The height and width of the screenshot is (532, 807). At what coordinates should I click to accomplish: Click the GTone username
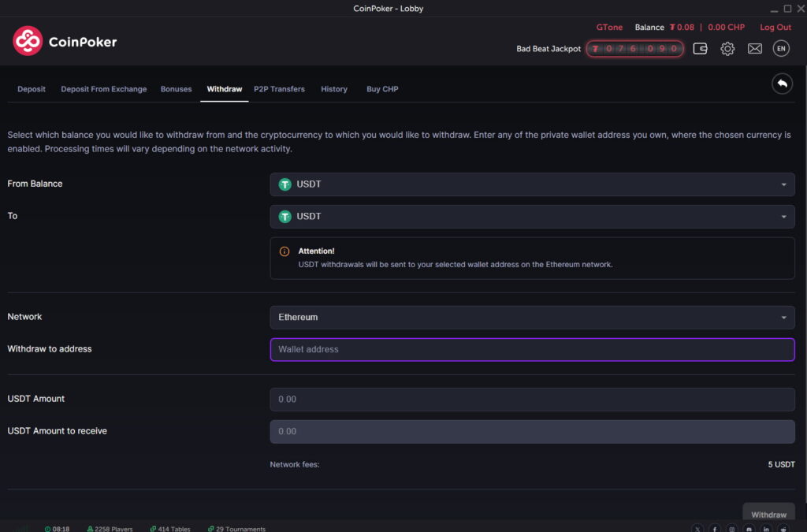609,28
